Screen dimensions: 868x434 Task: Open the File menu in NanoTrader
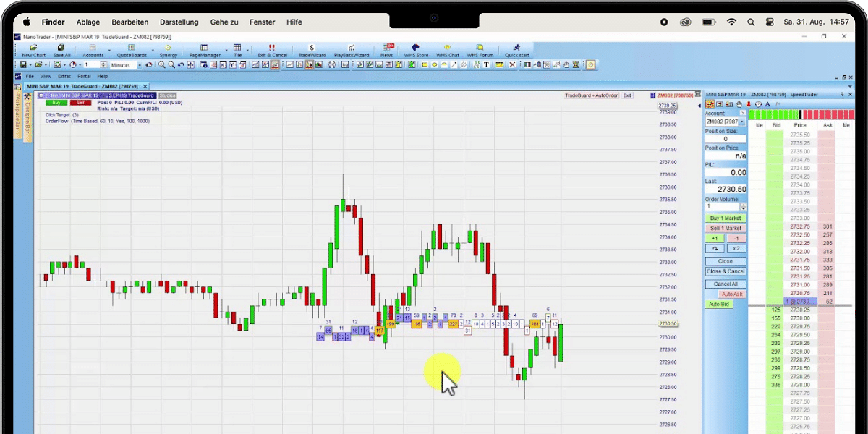tap(30, 76)
